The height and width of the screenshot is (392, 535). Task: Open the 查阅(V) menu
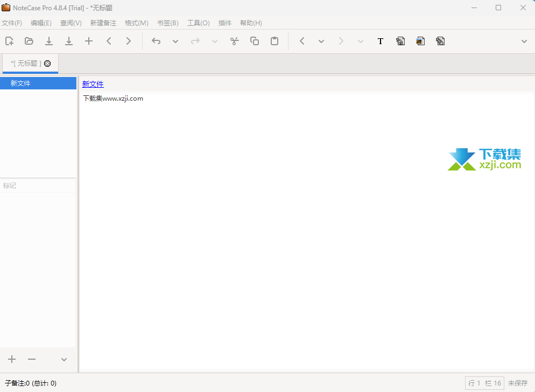point(71,23)
